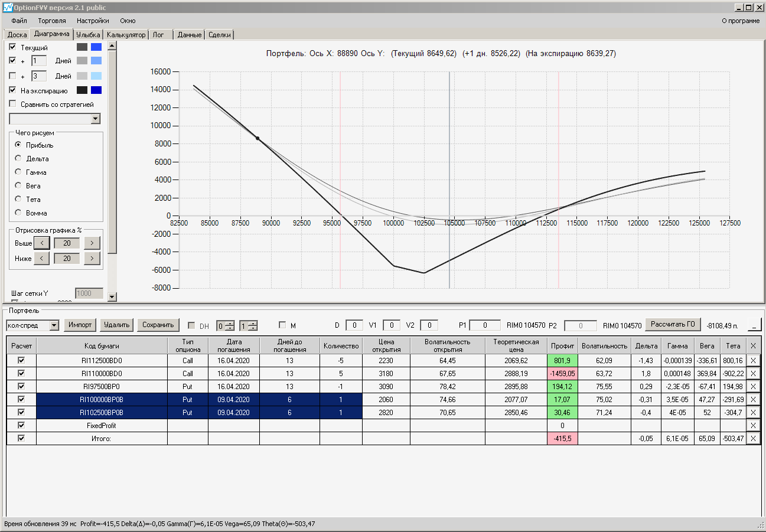This screenshot has width=766, height=532.
Task: Click the Профит column header
Action: click(562, 345)
